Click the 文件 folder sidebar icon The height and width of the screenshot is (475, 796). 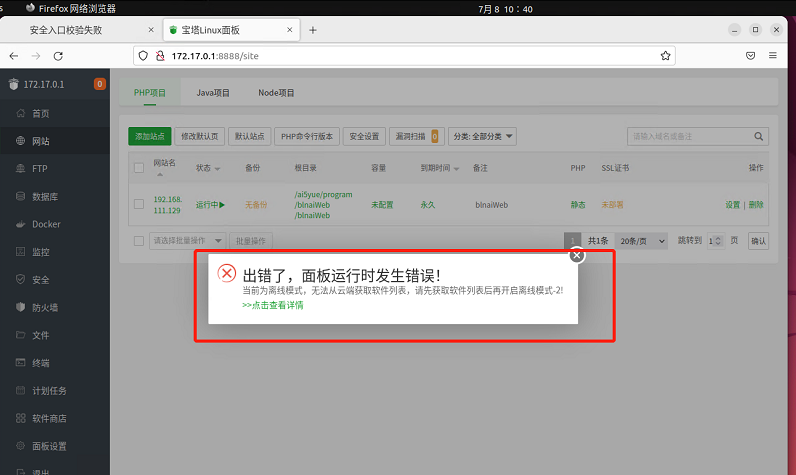(x=20, y=335)
